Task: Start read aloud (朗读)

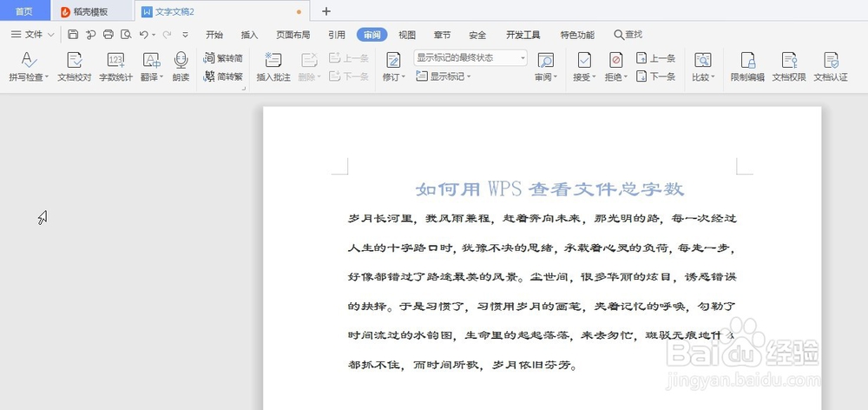Action: [x=181, y=67]
